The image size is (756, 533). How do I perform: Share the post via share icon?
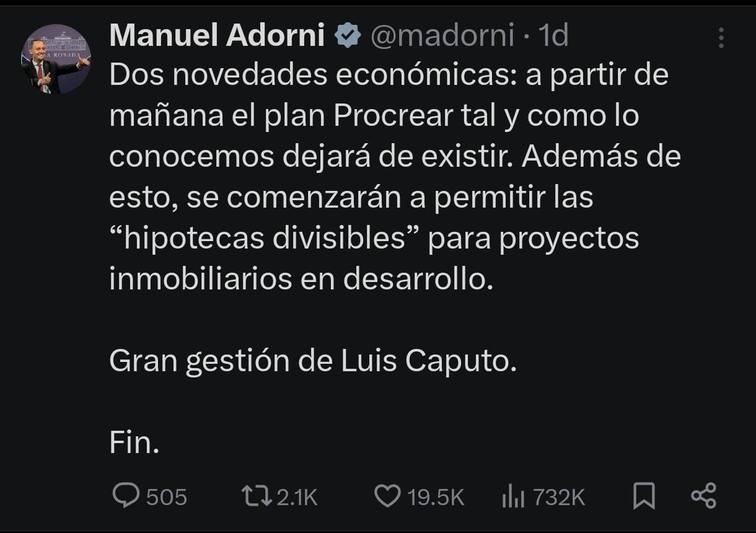703,496
